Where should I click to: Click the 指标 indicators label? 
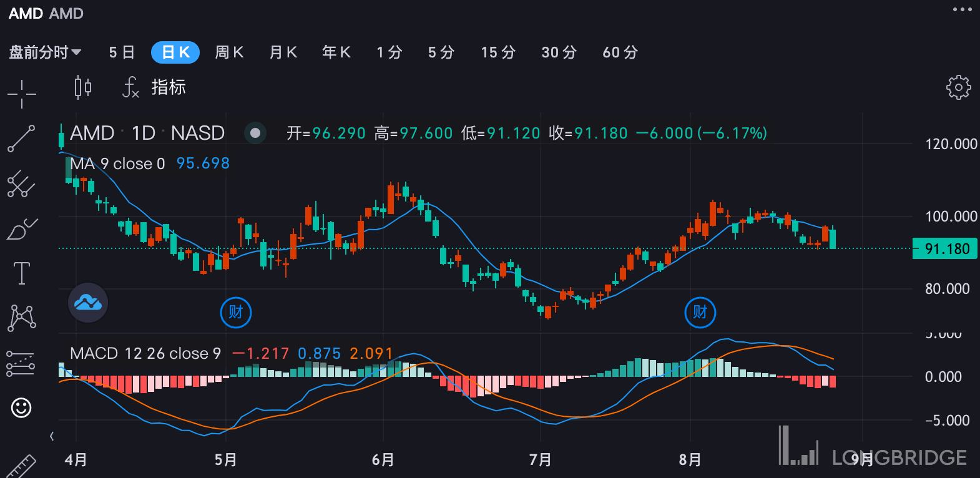click(x=169, y=87)
